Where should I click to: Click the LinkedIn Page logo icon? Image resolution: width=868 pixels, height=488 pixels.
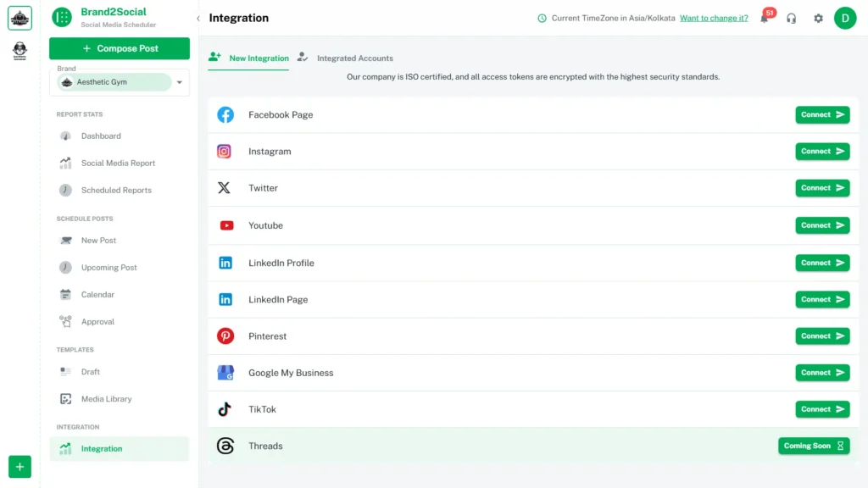(225, 299)
